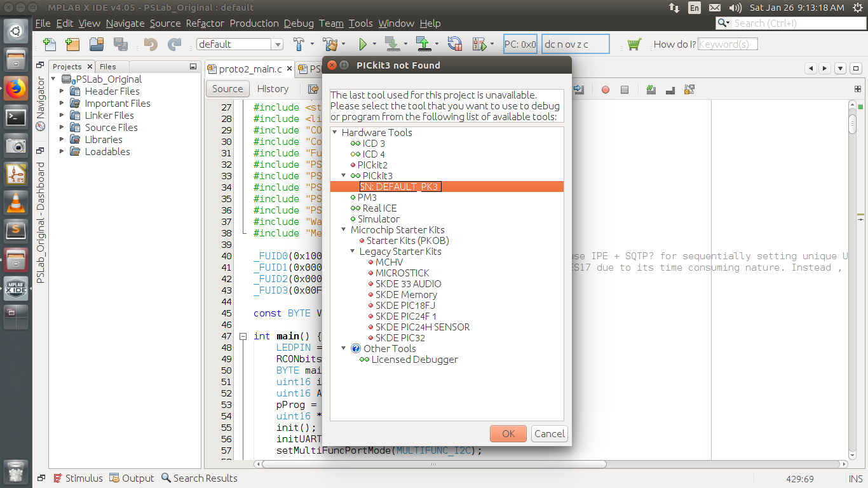Click the New File toolbar icon
868x488 pixels.
click(x=50, y=44)
